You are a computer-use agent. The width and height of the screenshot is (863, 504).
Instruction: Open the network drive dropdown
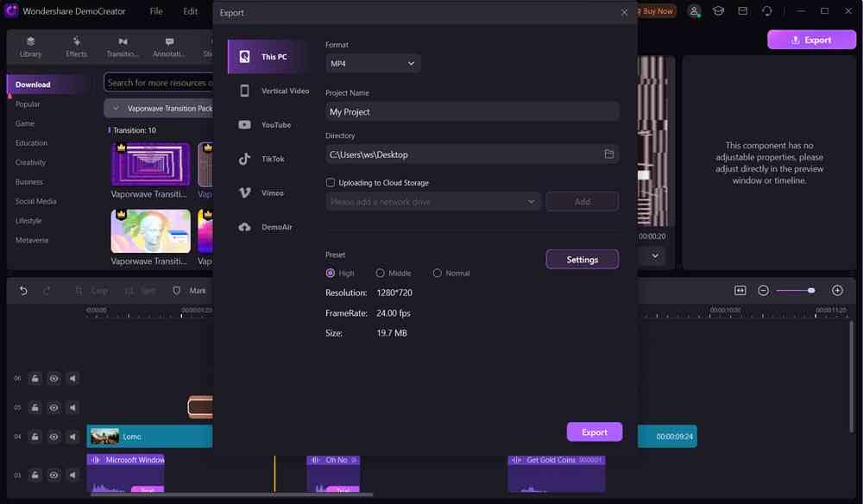(433, 201)
